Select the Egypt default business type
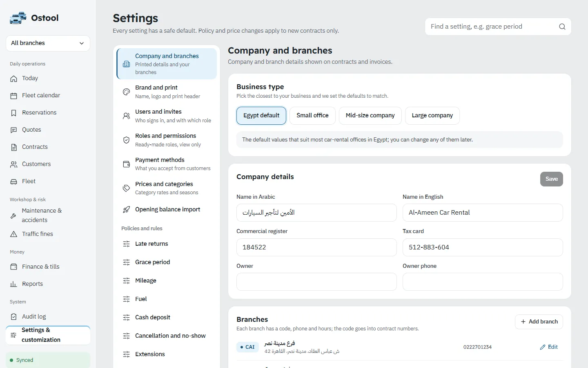This screenshot has width=588, height=368. [x=261, y=116]
